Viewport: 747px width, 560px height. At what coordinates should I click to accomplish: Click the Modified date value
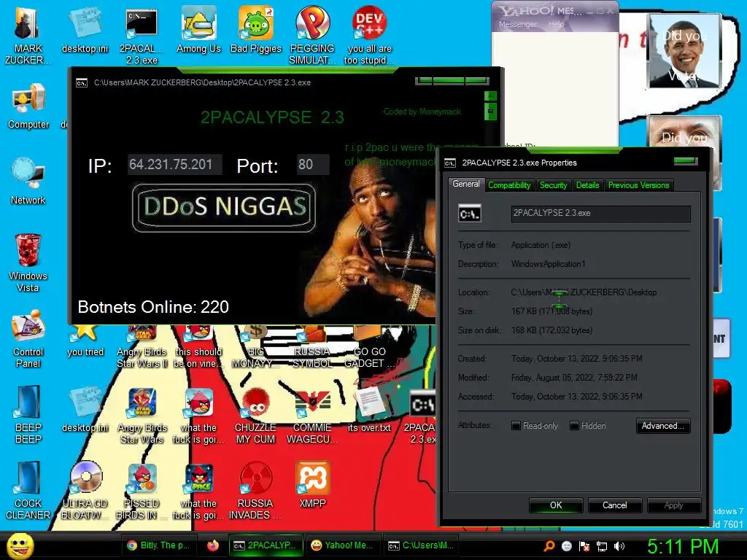coord(574,378)
